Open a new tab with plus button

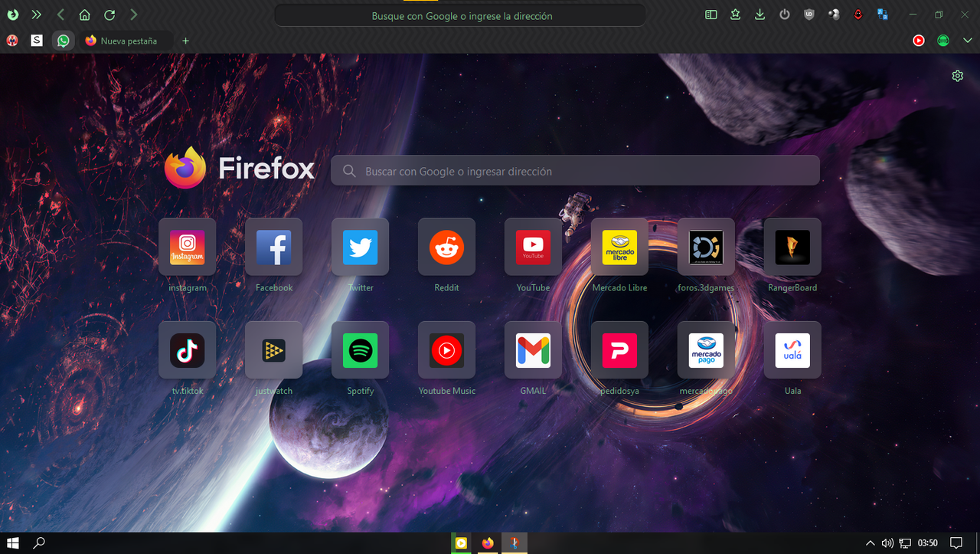(x=185, y=41)
